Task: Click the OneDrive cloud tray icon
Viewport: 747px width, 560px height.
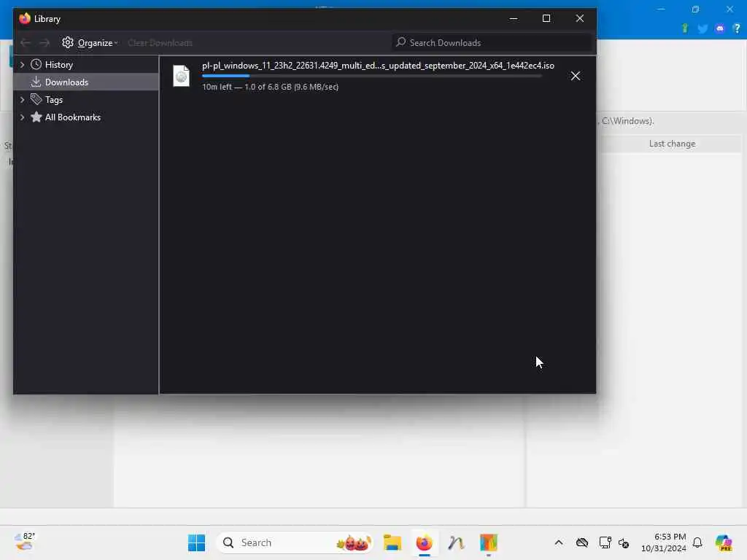Action: click(x=581, y=542)
